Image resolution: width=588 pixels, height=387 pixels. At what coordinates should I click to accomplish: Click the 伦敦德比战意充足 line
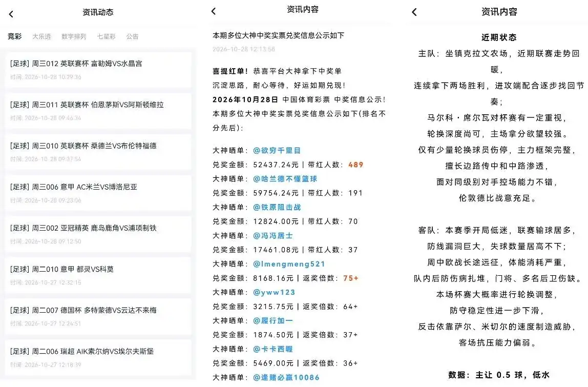pyautogui.click(x=499, y=198)
